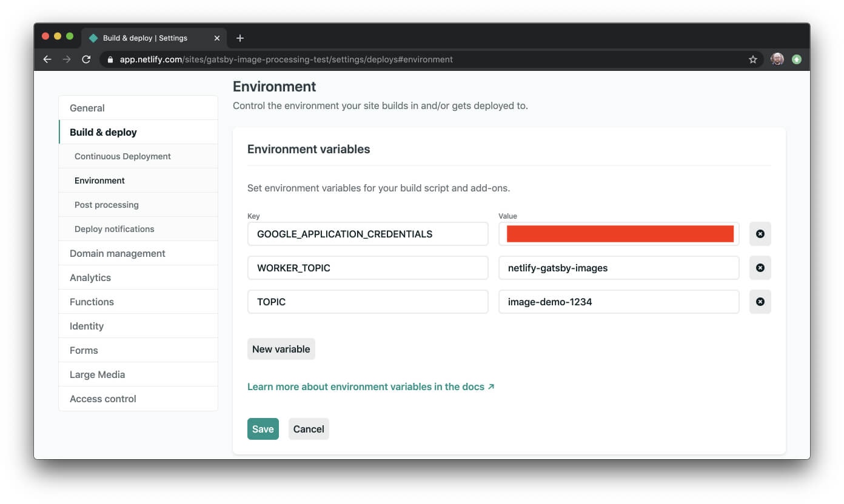The width and height of the screenshot is (844, 504).
Task: Open the environment variables documentation link
Action: (366, 386)
